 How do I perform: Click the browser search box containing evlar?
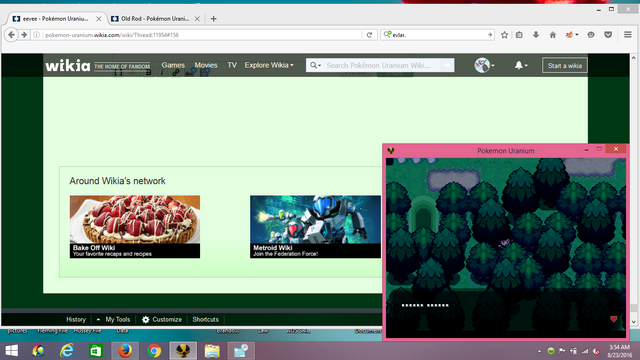tap(439, 35)
